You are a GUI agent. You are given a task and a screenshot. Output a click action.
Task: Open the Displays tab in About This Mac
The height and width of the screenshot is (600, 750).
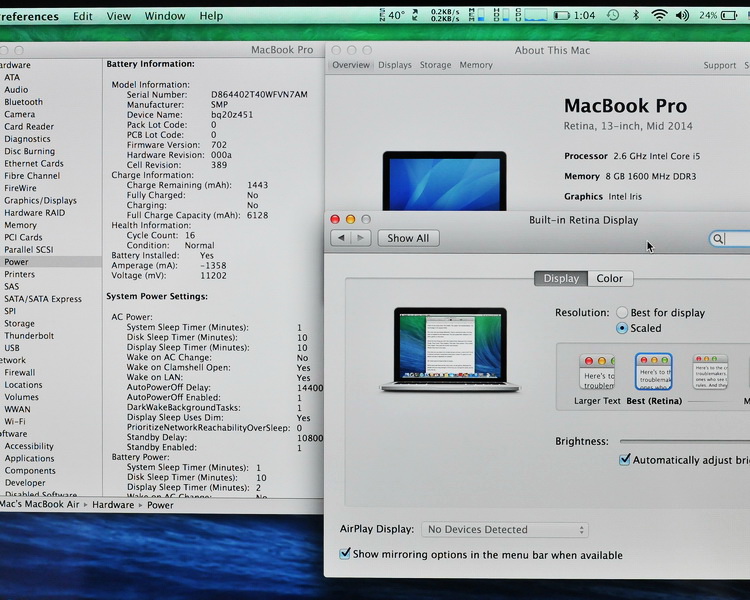395,65
